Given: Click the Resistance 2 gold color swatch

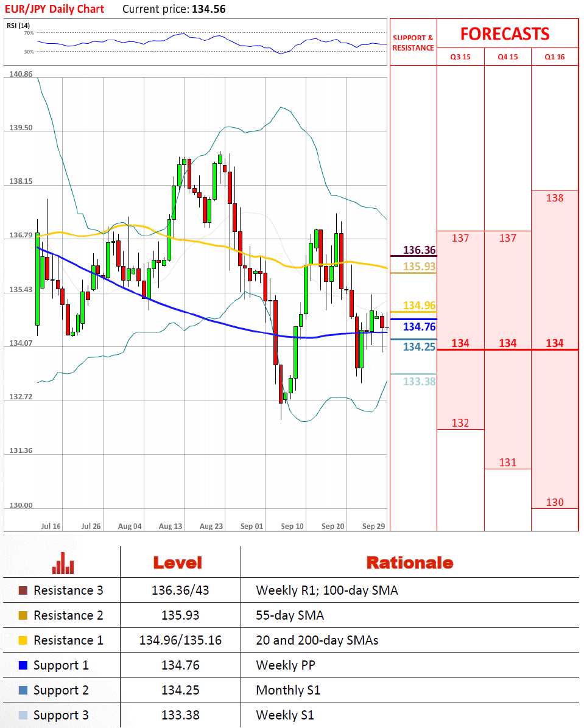Looking at the screenshot, I should coord(23,615).
